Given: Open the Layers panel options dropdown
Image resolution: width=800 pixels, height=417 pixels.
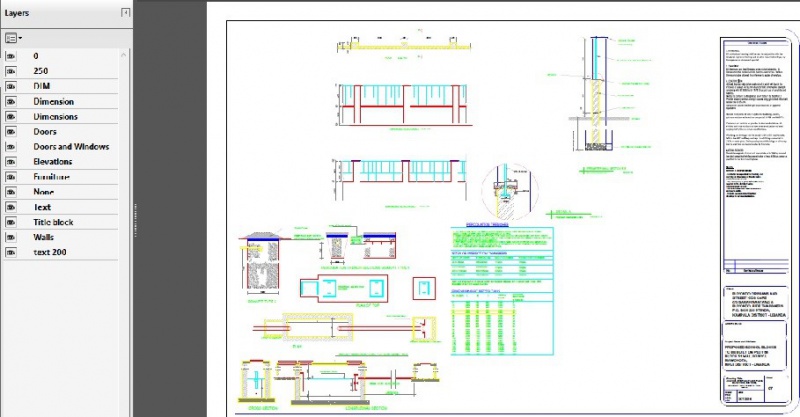Looking at the screenshot, I should tap(13, 38).
